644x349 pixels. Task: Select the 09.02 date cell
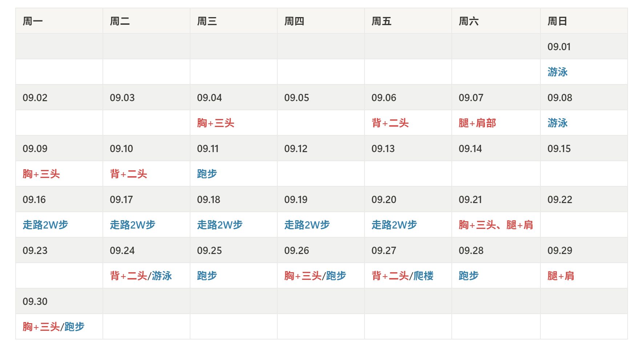(59, 98)
